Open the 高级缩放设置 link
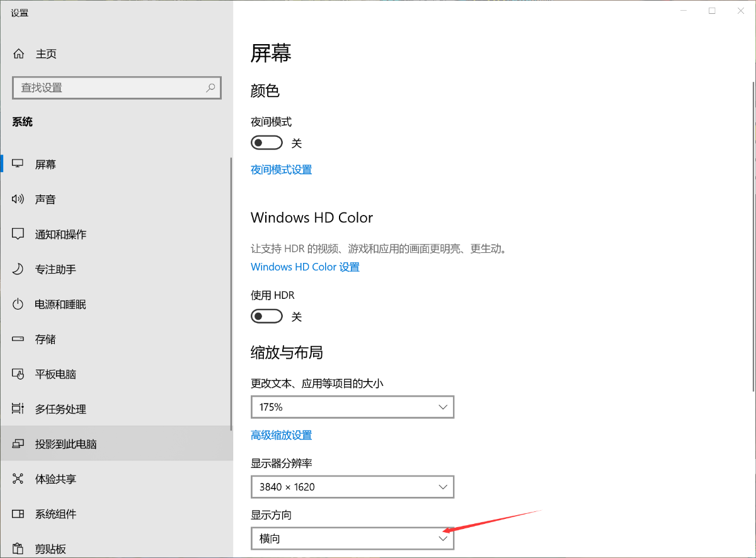The height and width of the screenshot is (558, 756). coord(281,435)
